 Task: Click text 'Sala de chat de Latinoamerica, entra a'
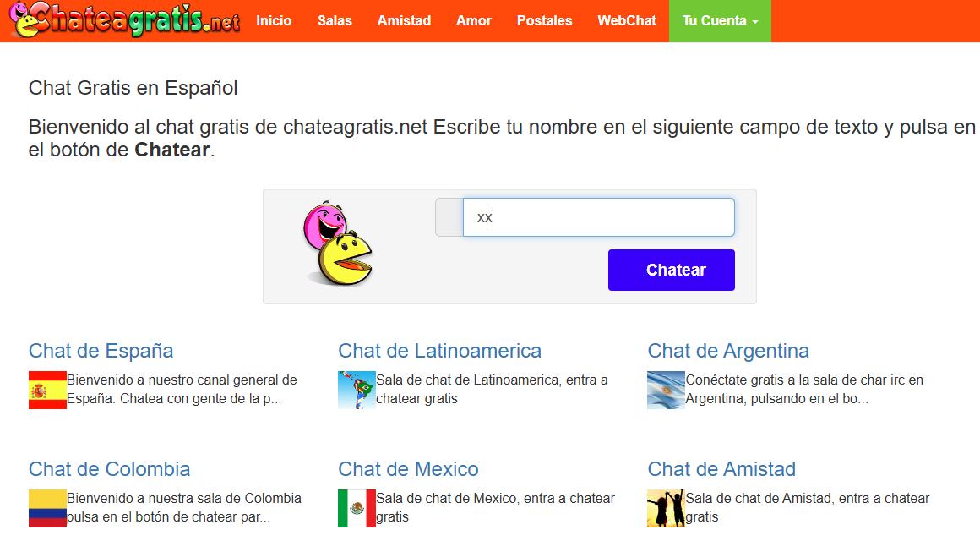(492, 380)
